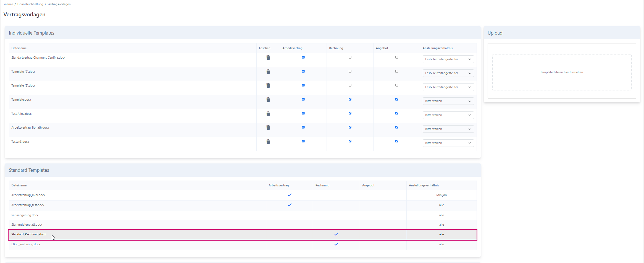Click Rechnung checkmark in EBon_Rechnung.docx row
The image size is (644, 263).
[336, 244]
